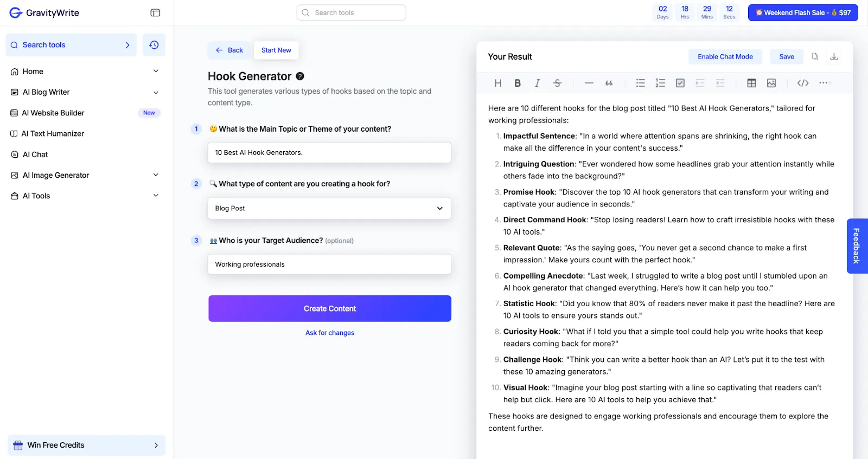The width and height of the screenshot is (868, 459).
Task: Click the AI Chat sidebar icon
Action: click(x=15, y=154)
